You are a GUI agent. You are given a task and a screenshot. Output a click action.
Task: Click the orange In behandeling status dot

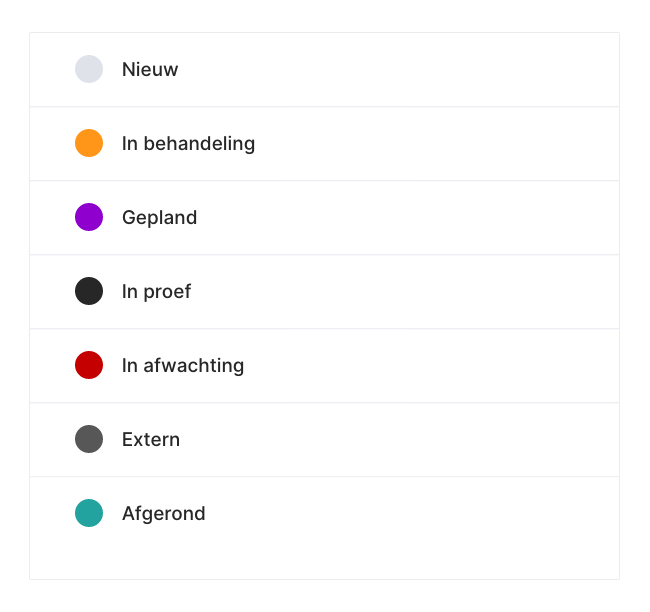point(89,143)
